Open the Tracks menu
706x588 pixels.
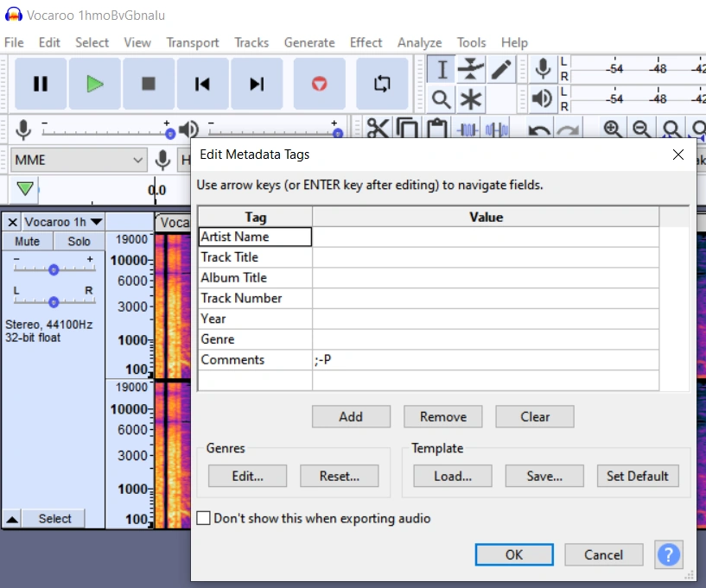(x=251, y=42)
